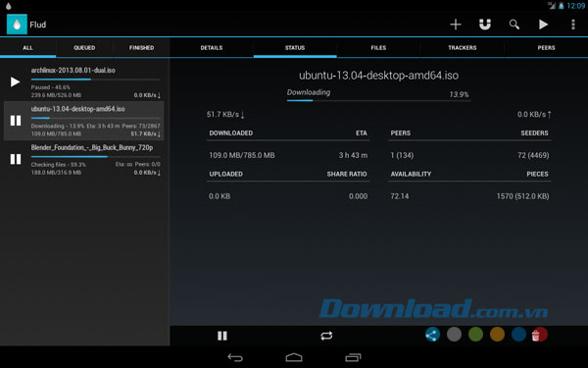Click the 1 (134) peers value
This screenshot has width=588, height=368.
click(402, 155)
